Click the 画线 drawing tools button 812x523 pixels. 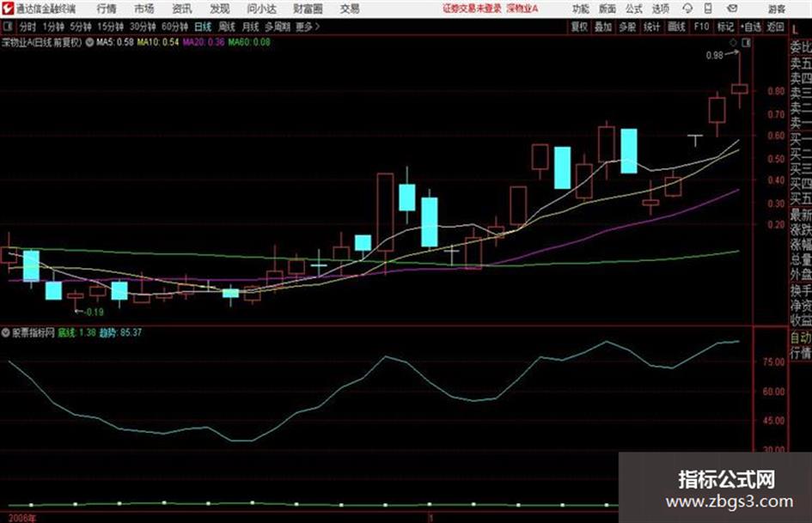[676, 27]
